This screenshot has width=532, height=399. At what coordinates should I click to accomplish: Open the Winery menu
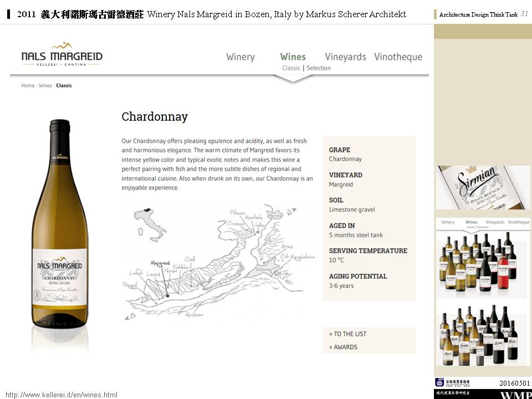[x=240, y=57]
